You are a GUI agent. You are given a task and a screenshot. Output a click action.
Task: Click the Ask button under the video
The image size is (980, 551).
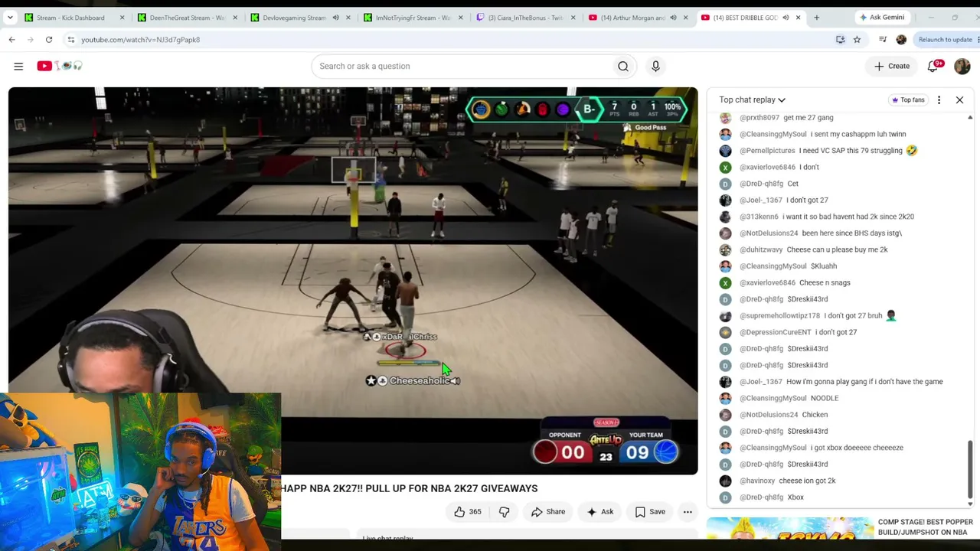point(599,512)
